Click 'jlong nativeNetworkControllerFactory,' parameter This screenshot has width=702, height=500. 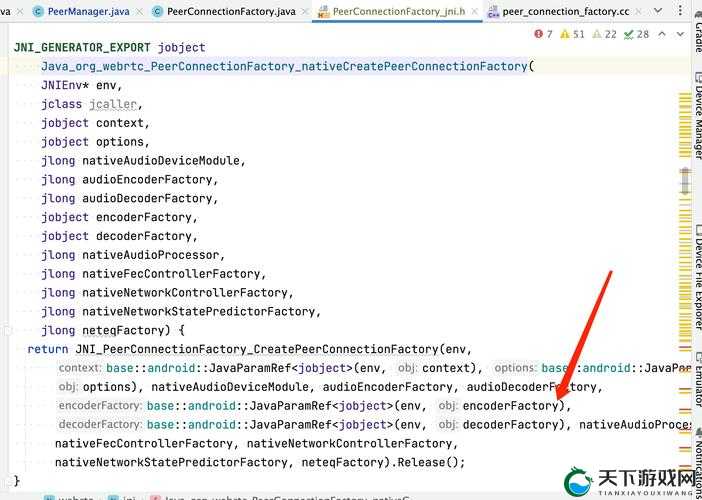pyautogui.click(x=167, y=292)
